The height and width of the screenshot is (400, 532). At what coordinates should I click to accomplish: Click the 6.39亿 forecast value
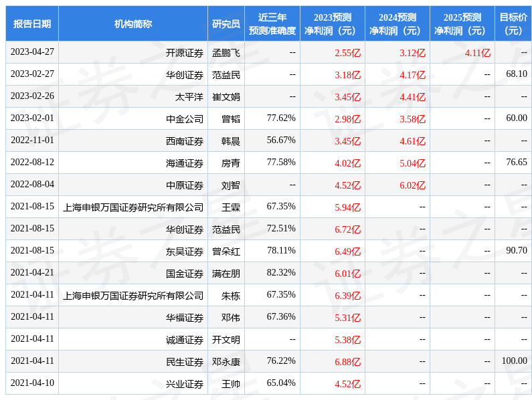(347, 296)
